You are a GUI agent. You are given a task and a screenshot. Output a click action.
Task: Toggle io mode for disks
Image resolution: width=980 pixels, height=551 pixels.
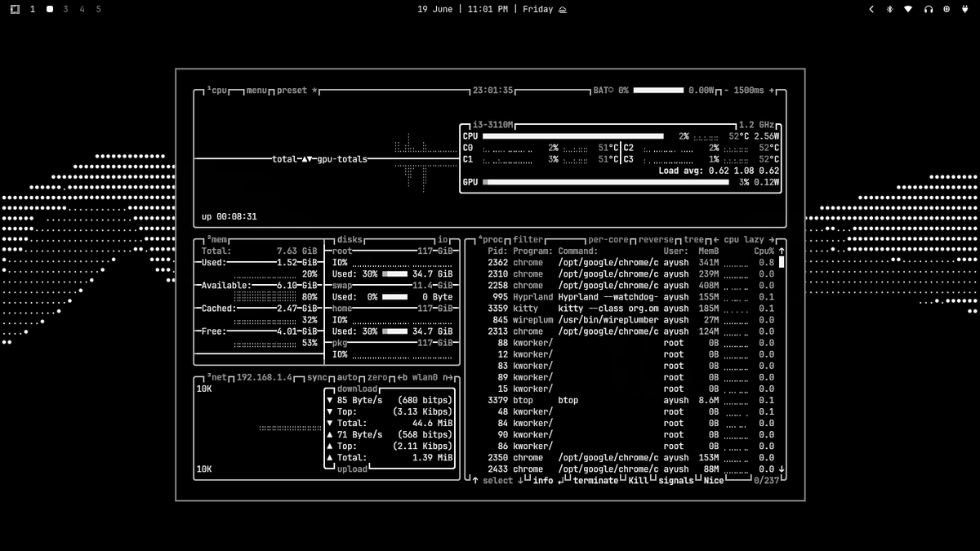443,240
